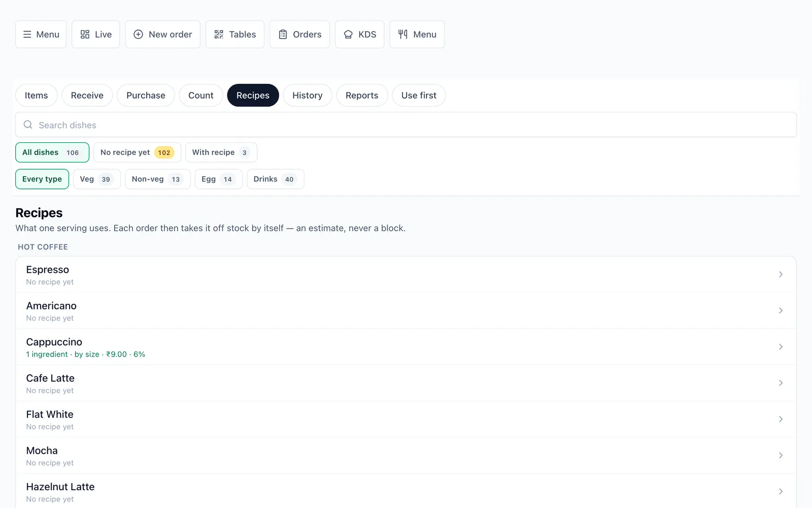
Task: Filter dishes With recipe
Action: pyautogui.click(x=221, y=152)
